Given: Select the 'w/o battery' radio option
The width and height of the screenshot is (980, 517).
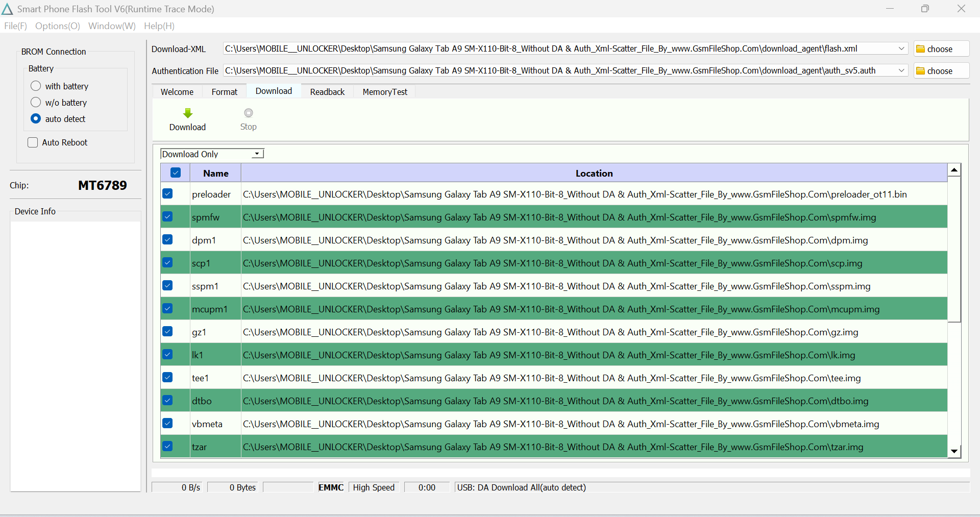Looking at the screenshot, I should pyautogui.click(x=36, y=102).
